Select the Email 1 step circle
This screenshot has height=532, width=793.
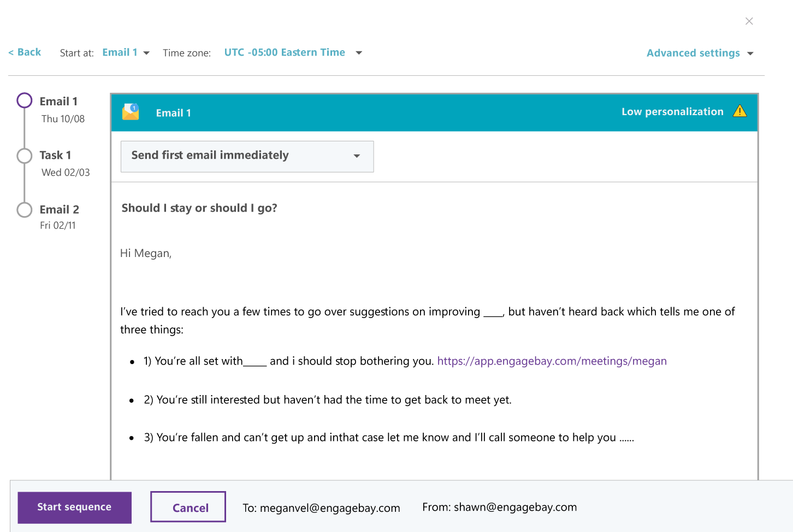click(25, 101)
